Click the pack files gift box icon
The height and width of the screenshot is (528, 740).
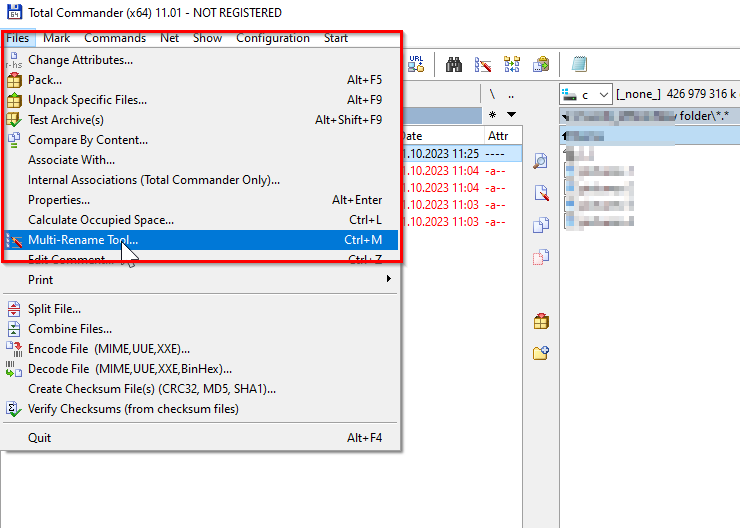pos(541,321)
